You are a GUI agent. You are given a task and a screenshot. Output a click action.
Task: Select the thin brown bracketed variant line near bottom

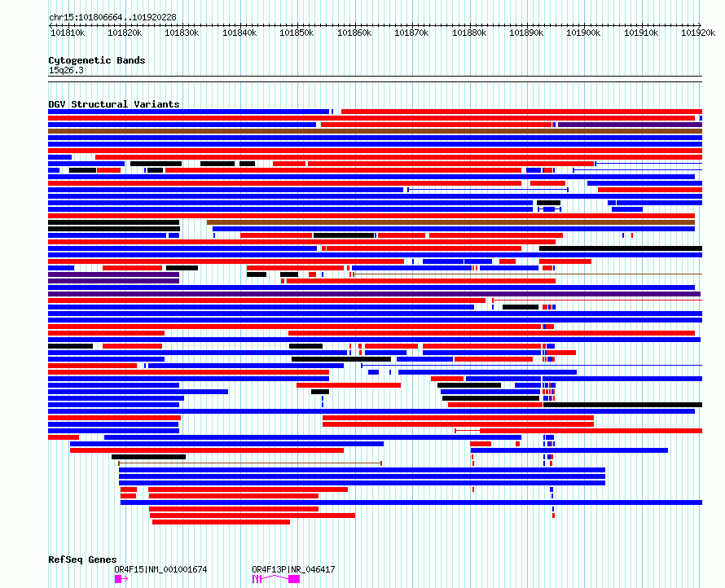pos(250,463)
